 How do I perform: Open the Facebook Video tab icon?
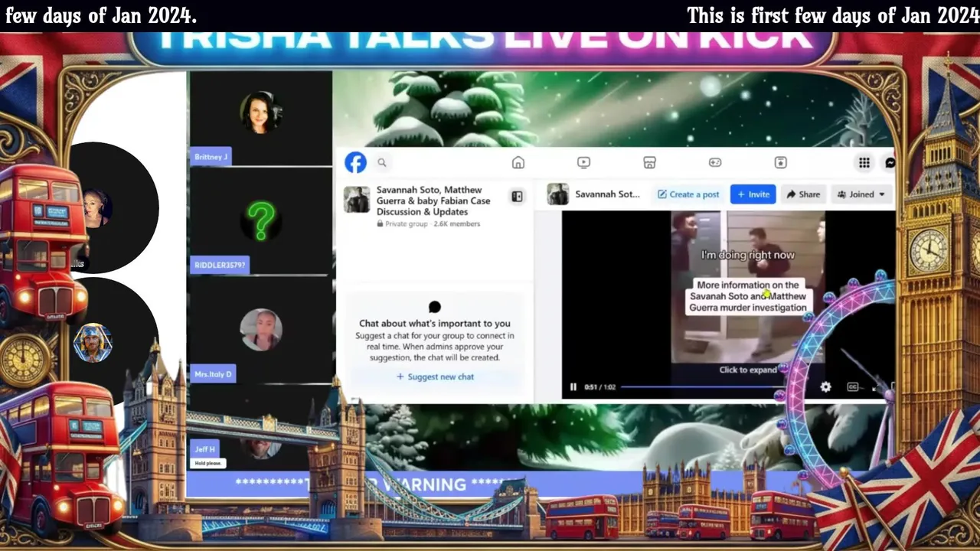point(583,162)
